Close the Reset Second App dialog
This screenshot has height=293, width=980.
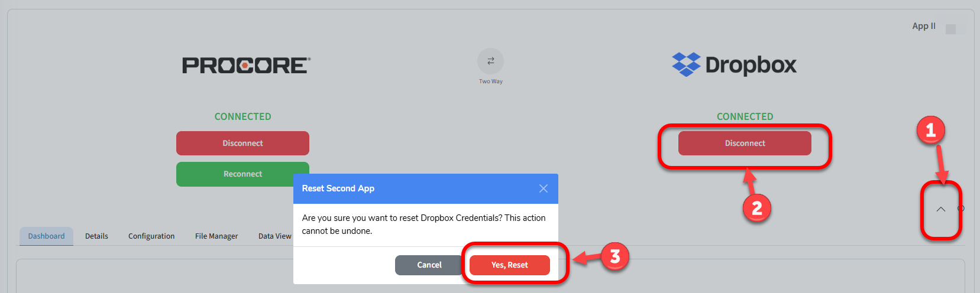coord(543,188)
